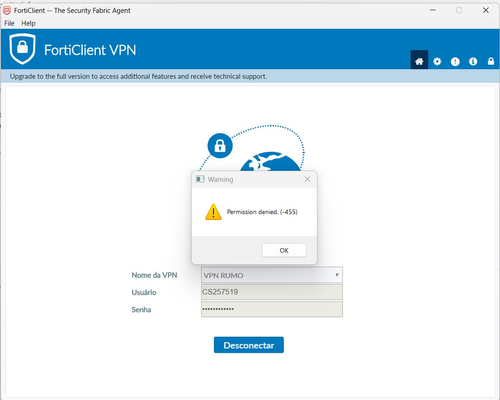Click the padlock icon in header
Screen dimensions: 500x400
point(491,61)
